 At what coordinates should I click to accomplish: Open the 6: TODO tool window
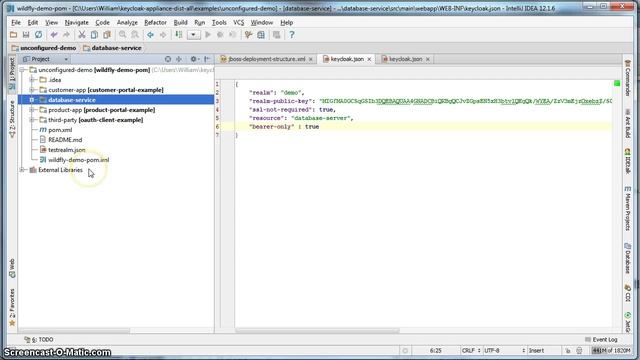click(x=39, y=340)
